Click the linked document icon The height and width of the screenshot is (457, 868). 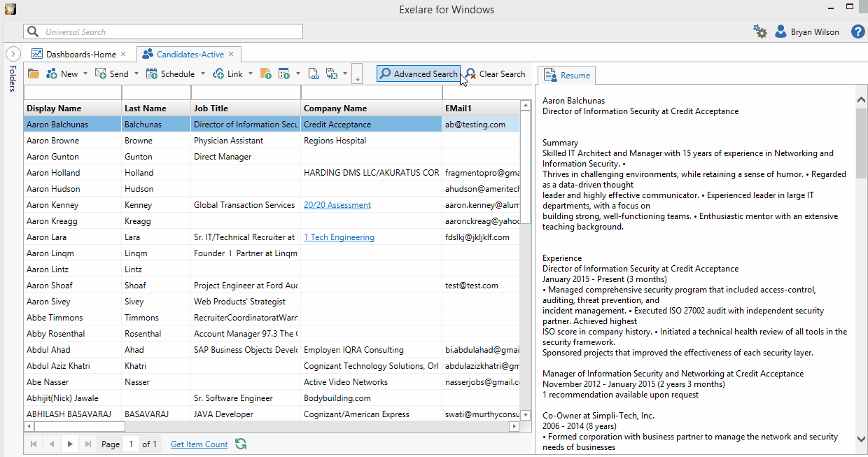314,73
